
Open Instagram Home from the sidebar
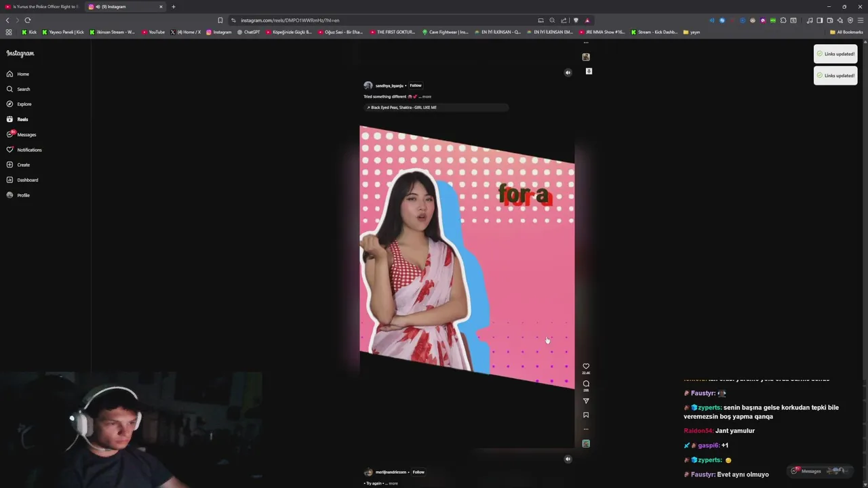pyautogui.click(x=18, y=74)
